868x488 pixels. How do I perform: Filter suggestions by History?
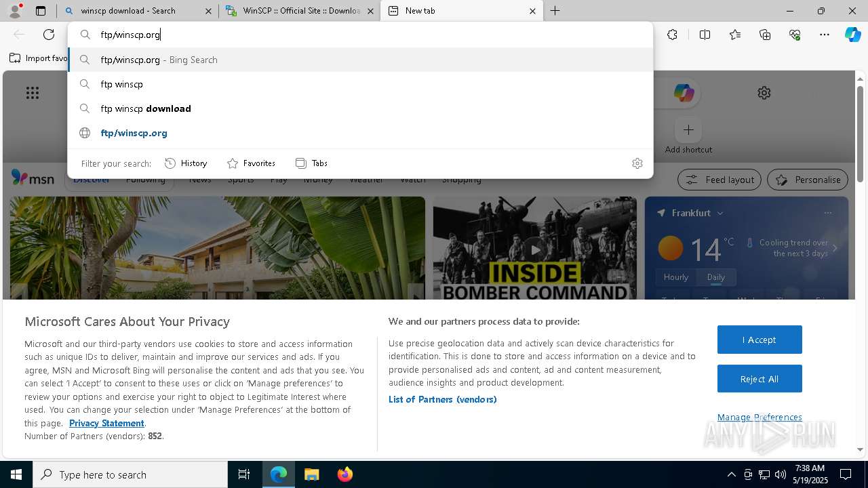(186, 163)
